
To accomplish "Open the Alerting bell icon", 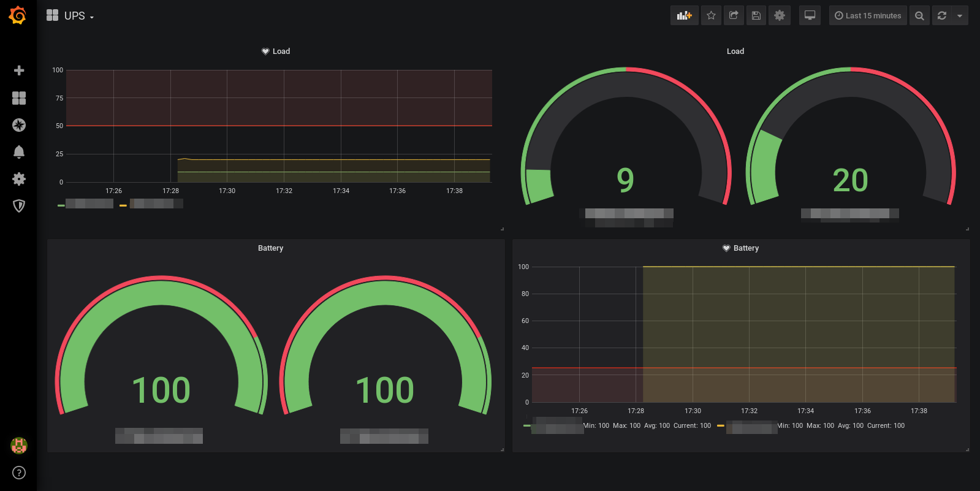I will 19,151.
